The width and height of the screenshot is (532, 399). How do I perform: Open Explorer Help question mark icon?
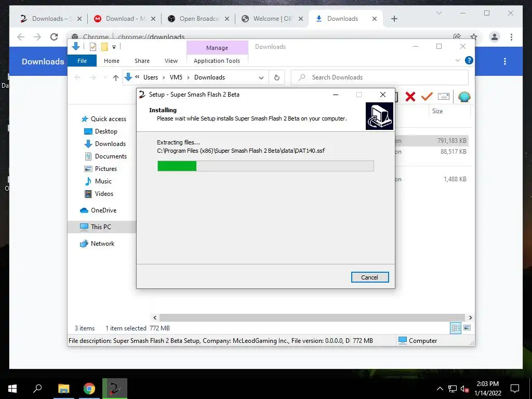[469, 60]
